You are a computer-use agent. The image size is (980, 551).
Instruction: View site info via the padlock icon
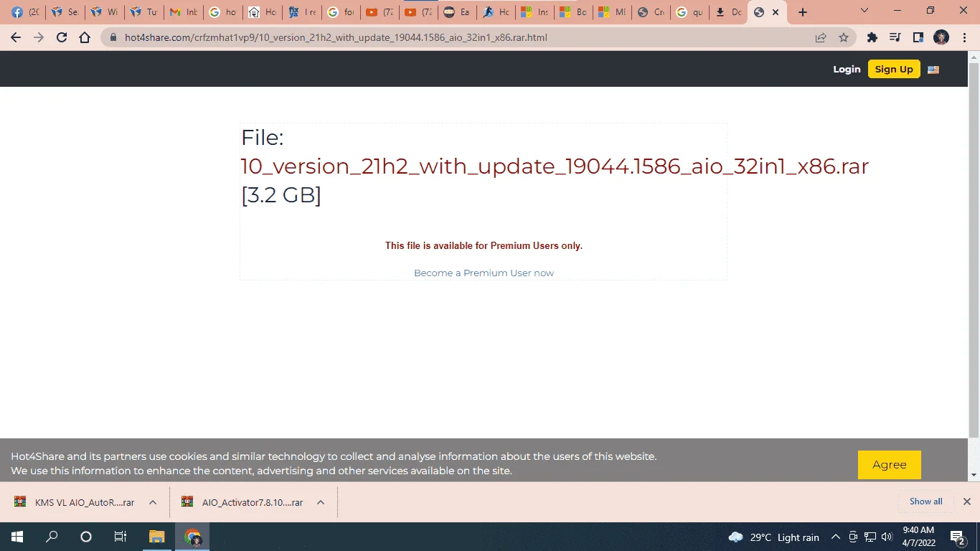(x=113, y=37)
